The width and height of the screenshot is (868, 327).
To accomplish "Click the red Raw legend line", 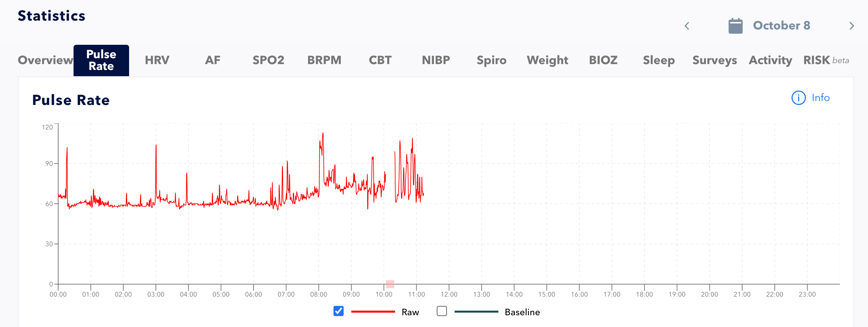I will point(373,312).
